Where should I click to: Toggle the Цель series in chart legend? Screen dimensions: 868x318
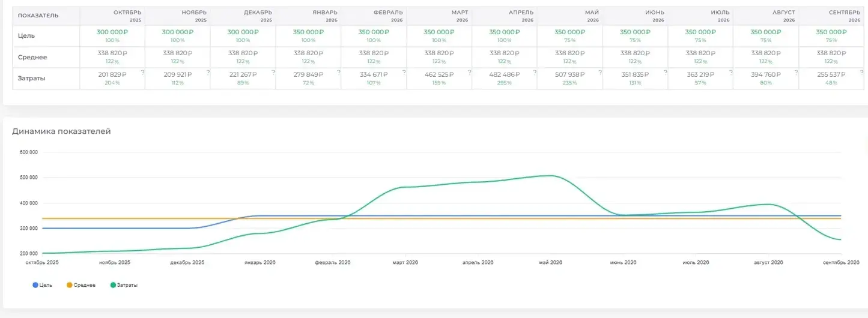point(42,285)
